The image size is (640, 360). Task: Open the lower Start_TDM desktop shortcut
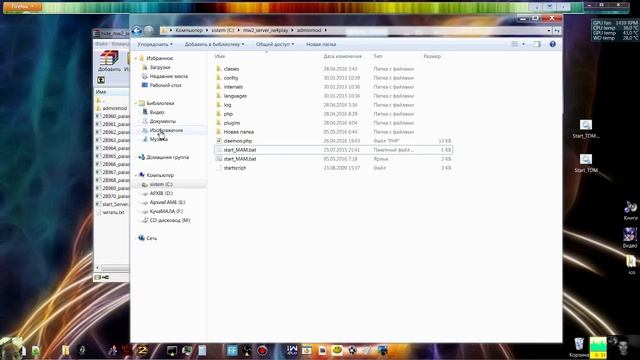(x=586, y=163)
